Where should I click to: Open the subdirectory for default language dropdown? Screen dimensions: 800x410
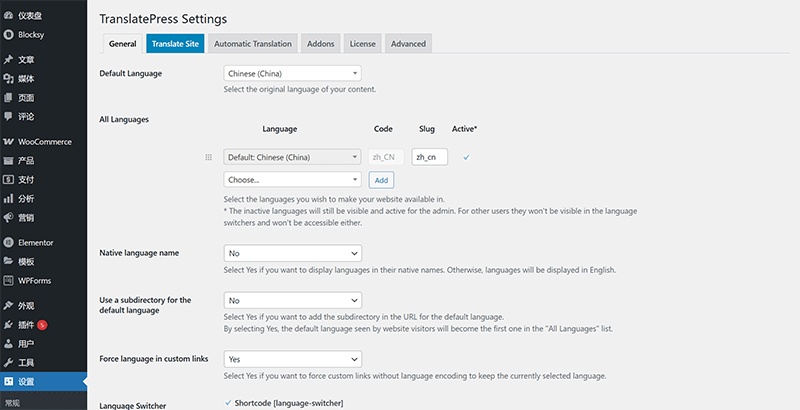click(x=292, y=300)
